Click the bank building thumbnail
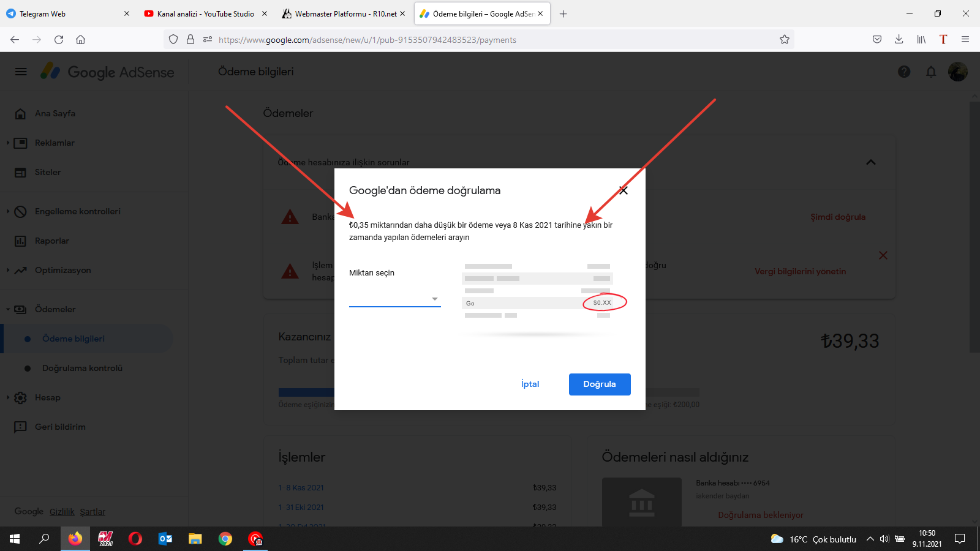This screenshot has height=551, width=980. point(642,503)
